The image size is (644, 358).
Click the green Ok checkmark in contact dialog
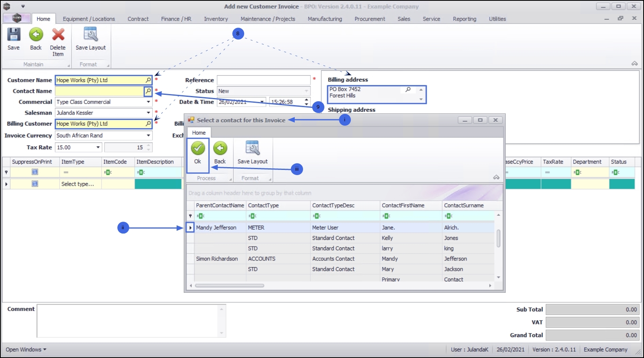click(198, 149)
